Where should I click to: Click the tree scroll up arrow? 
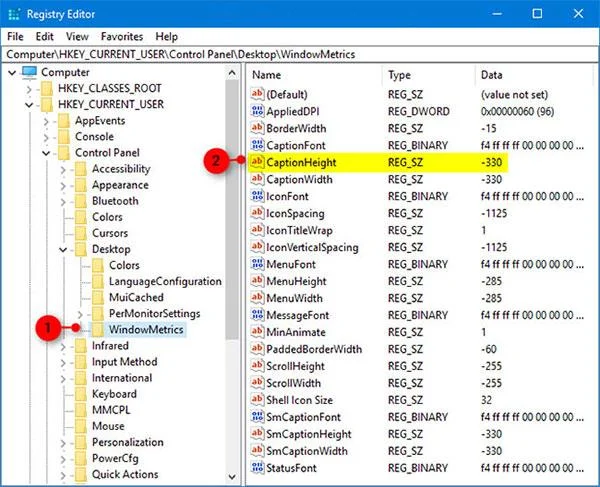(x=232, y=73)
